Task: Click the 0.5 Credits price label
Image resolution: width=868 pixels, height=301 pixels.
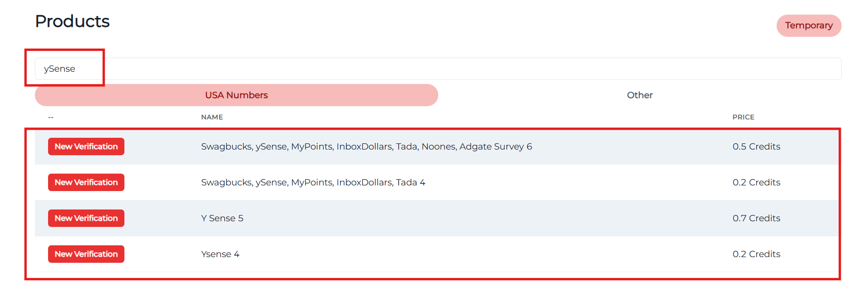Action: click(x=756, y=146)
